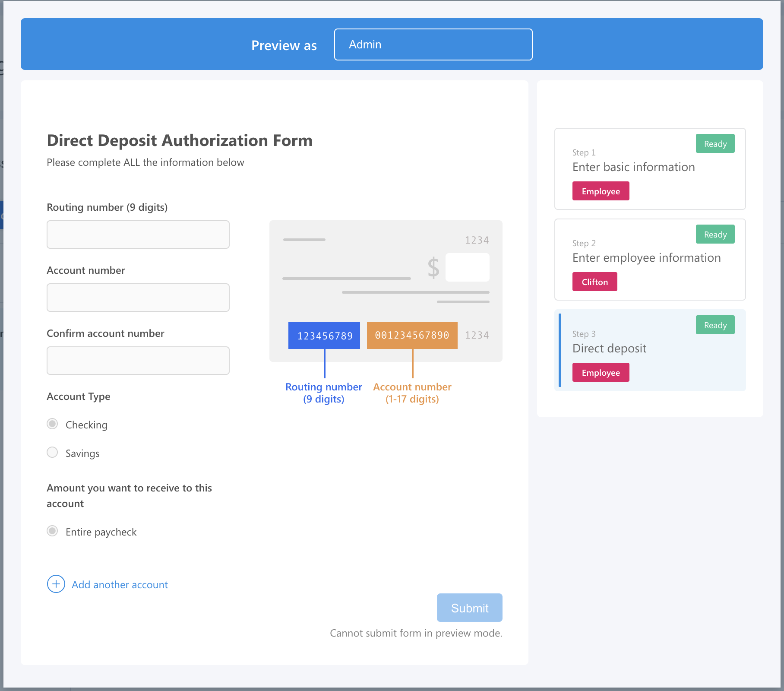Image resolution: width=784 pixels, height=691 pixels.
Task: Click 'Cannot submit form in preview mode.' text
Action: click(416, 633)
